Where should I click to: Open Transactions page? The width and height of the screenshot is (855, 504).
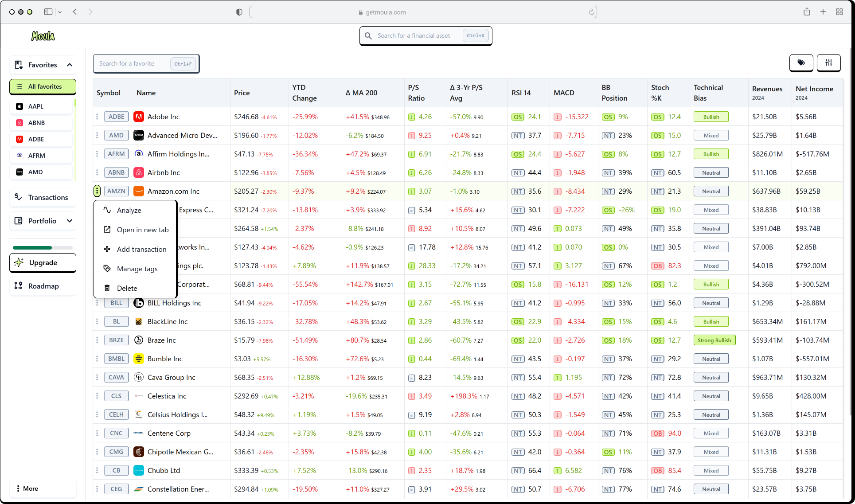(43, 197)
